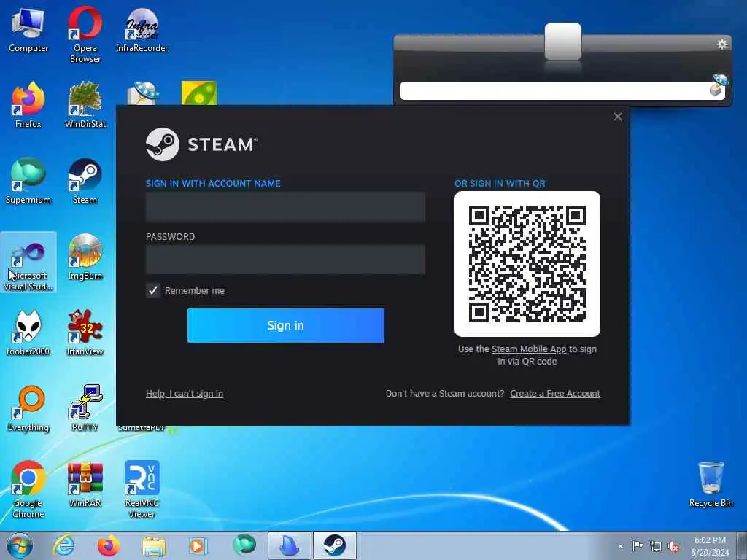
Task: Switch to the Steam taskbar button
Action: click(x=334, y=545)
